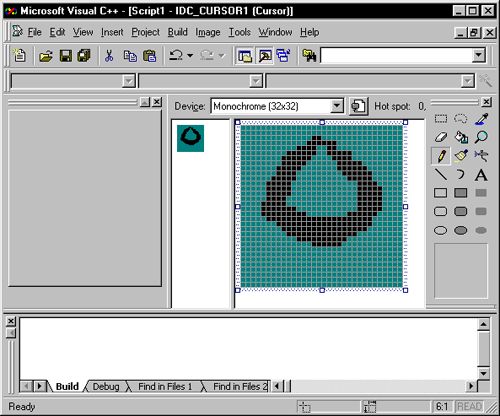Switch to the Debug output tab
The width and height of the screenshot is (500, 416).
[x=106, y=387]
